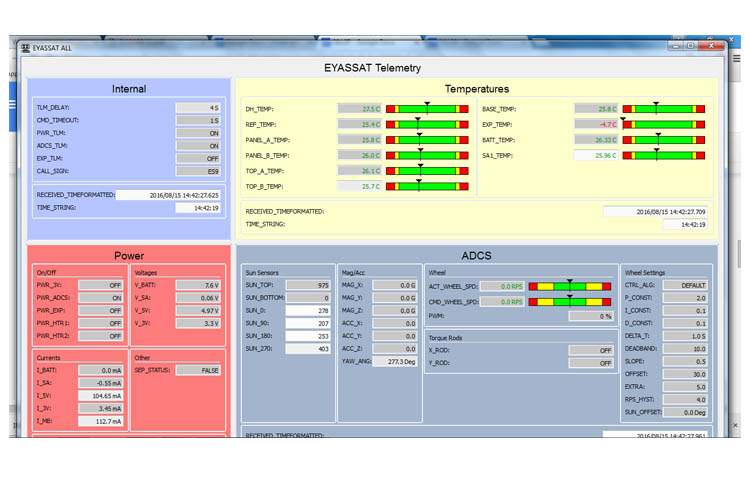
Task: Click the PWR_TLM ON status field
Action: pyautogui.click(x=198, y=132)
